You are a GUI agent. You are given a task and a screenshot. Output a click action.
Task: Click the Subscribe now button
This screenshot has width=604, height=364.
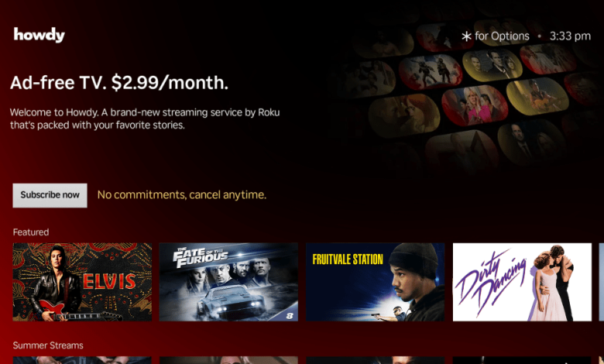click(50, 195)
